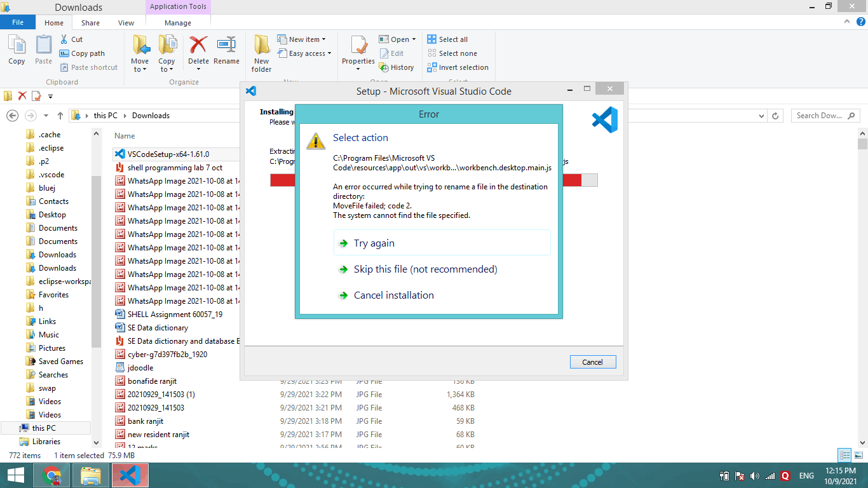Click Select all in ribbon

tap(447, 39)
